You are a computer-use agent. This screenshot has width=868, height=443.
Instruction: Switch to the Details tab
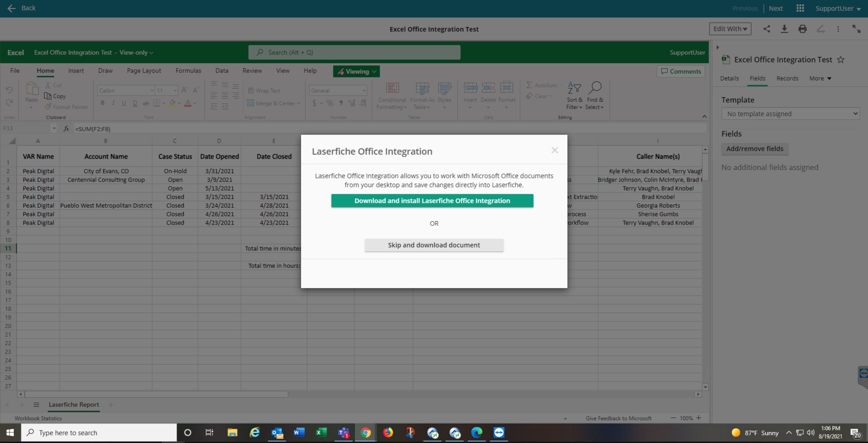tap(729, 78)
